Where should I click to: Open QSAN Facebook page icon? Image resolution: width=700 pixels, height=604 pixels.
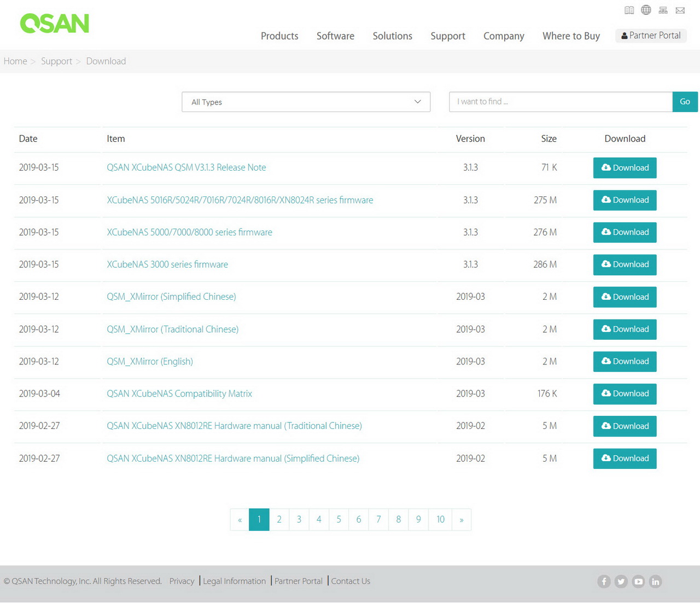pos(604,582)
